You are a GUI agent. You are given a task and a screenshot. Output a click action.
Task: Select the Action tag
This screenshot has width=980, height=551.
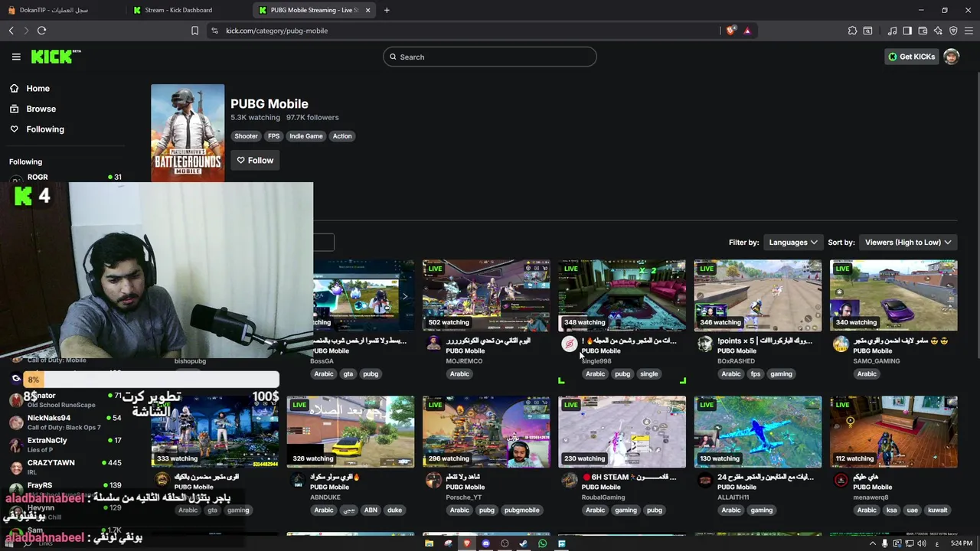point(342,136)
